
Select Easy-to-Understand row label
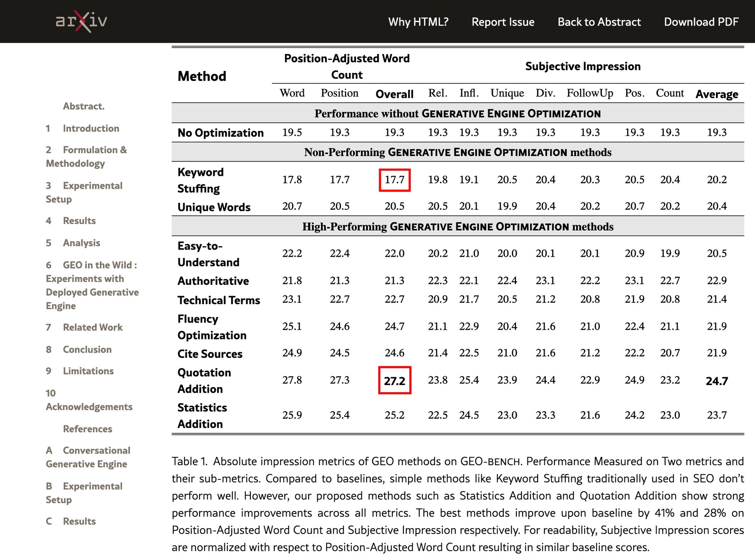(x=208, y=254)
